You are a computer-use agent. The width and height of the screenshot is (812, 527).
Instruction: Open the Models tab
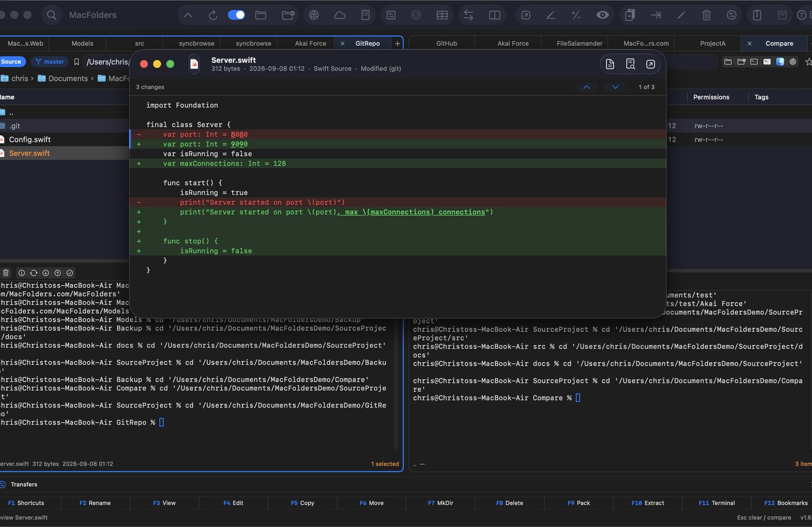[x=82, y=43]
